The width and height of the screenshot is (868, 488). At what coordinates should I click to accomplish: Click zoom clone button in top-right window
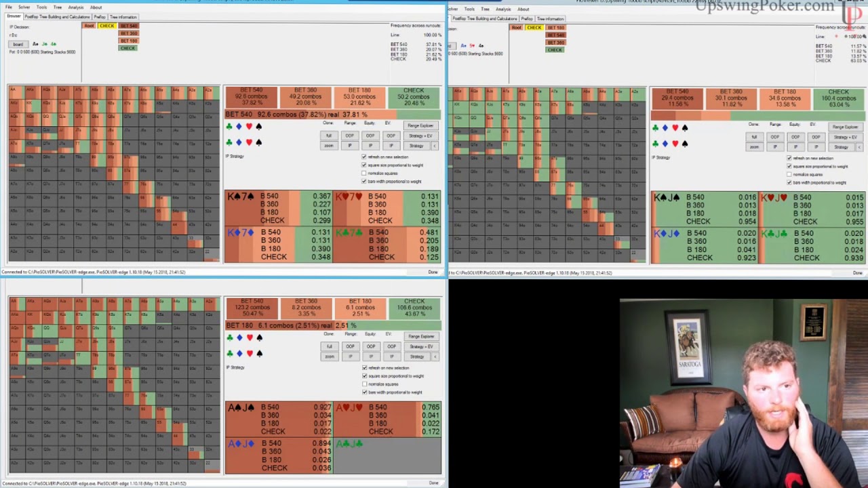755,147
